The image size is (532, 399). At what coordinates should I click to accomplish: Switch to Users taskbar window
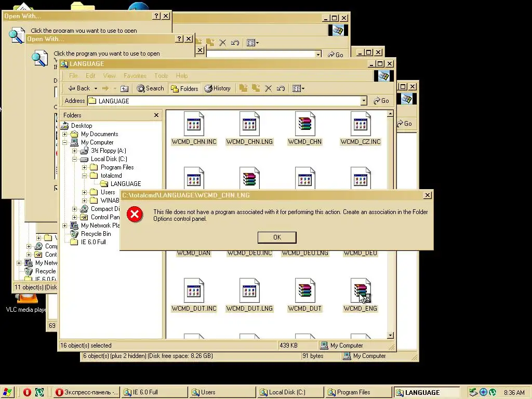coord(222,392)
